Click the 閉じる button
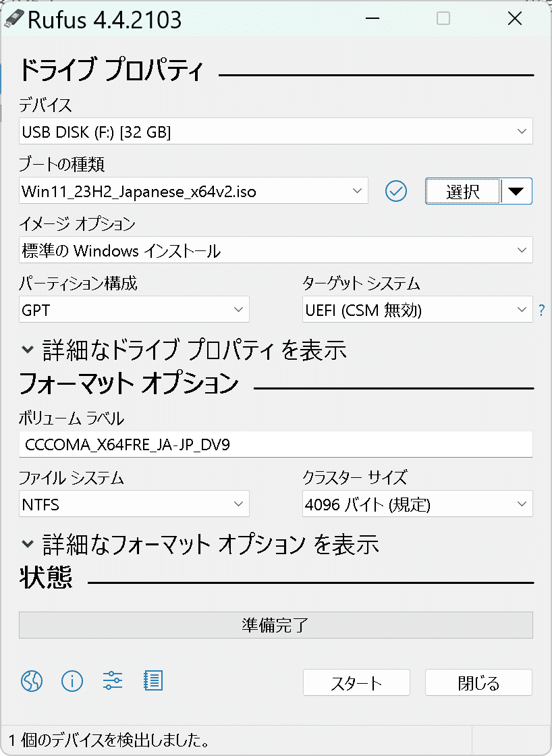 coord(478,682)
